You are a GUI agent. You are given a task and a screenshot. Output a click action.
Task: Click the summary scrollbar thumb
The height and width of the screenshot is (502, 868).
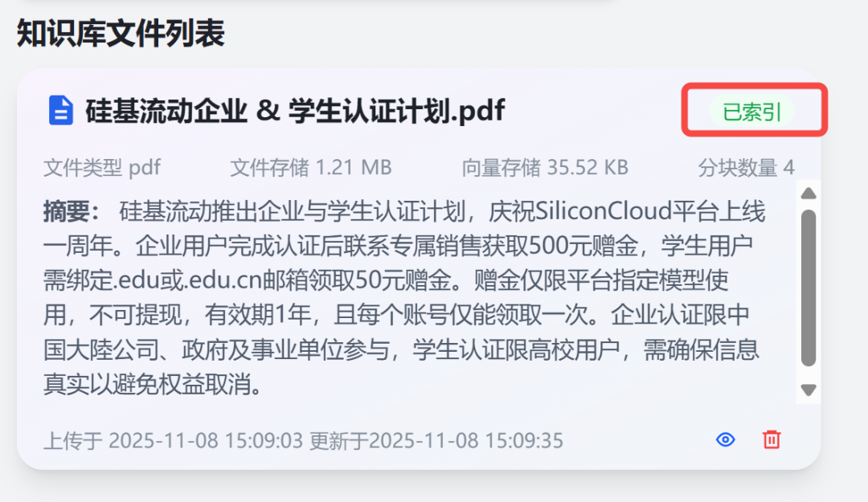tap(809, 288)
